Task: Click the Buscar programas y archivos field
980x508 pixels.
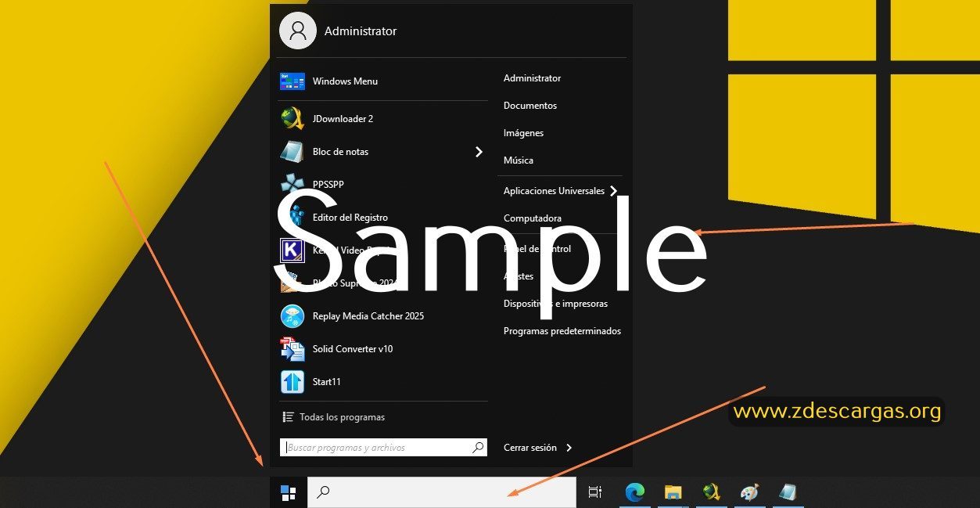Action: pos(383,448)
